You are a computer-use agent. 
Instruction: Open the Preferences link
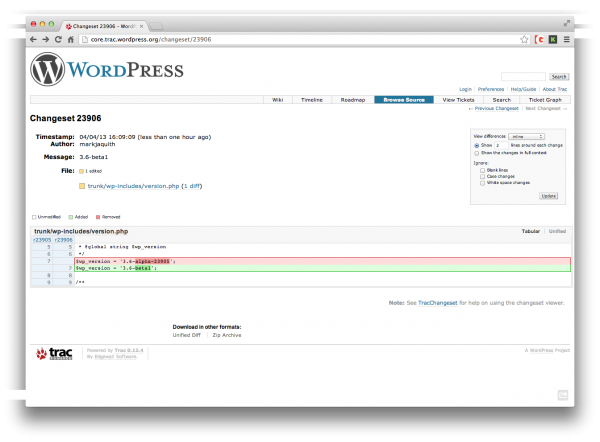tap(491, 89)
